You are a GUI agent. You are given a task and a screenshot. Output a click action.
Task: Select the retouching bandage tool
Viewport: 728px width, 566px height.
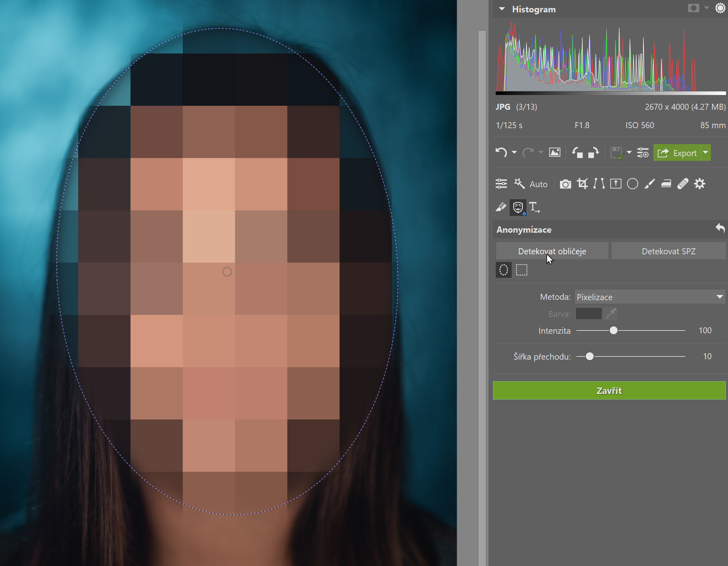click(x=683, y=184)
